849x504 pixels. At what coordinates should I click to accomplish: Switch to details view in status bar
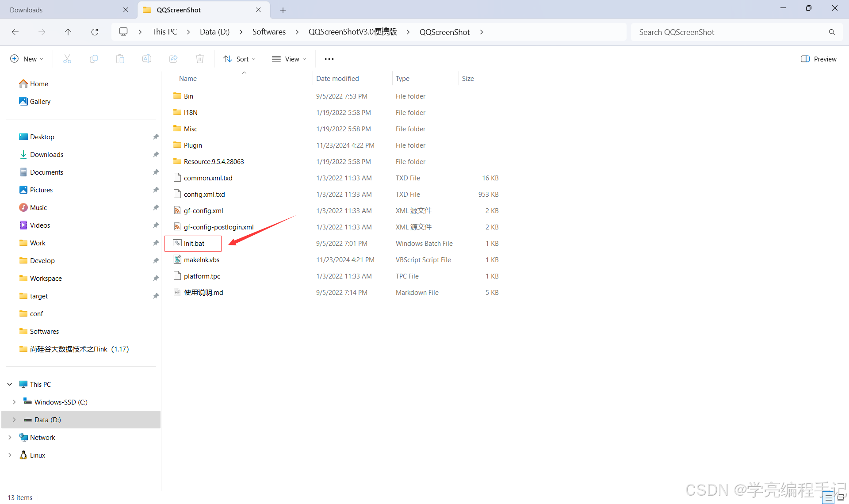(x=828, y=498)
